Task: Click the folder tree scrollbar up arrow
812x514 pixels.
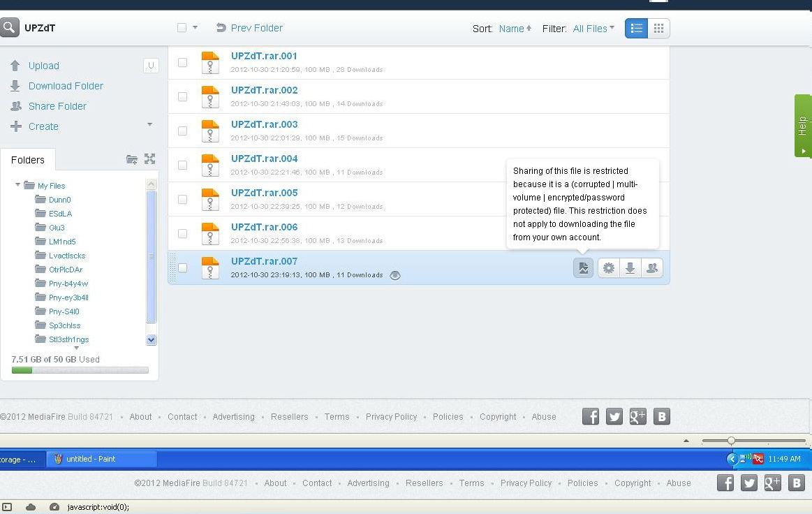Action: [152, 184]
